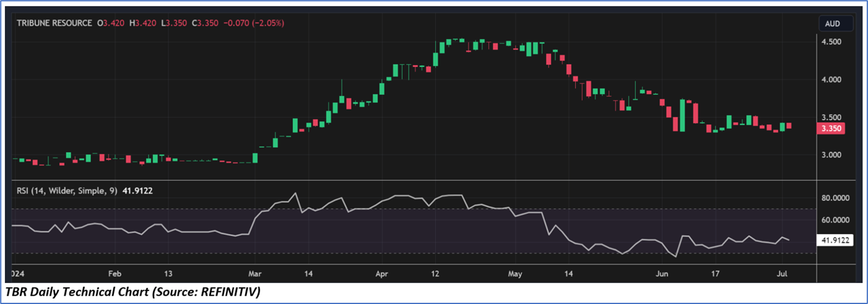Click the closing price C3.350 in header
Image resolution: width=868 pixels, height=304 pixels.
pyautogui.click(x=205, y=23)
